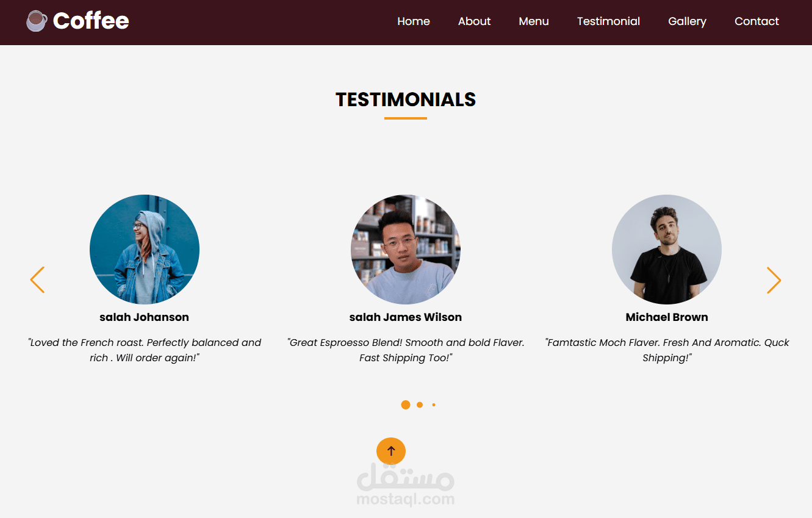
Task: Click the Michael Brown name label
Action: 667,317
